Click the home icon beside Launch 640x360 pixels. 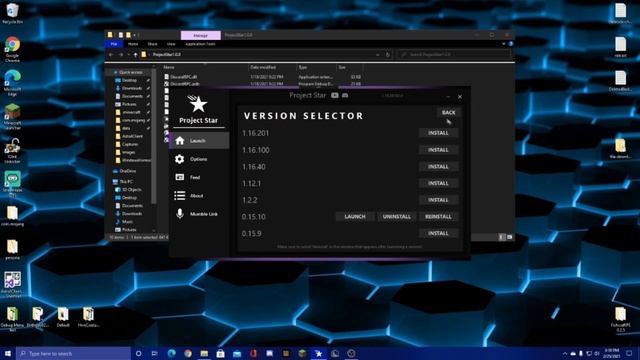pyautogui.click(x=180, y=140)
